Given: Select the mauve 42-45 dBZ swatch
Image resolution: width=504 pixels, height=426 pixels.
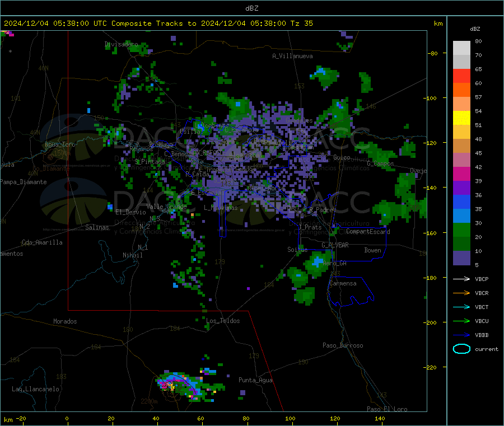Looking at the screenshot, I should (x=461, y=160).
